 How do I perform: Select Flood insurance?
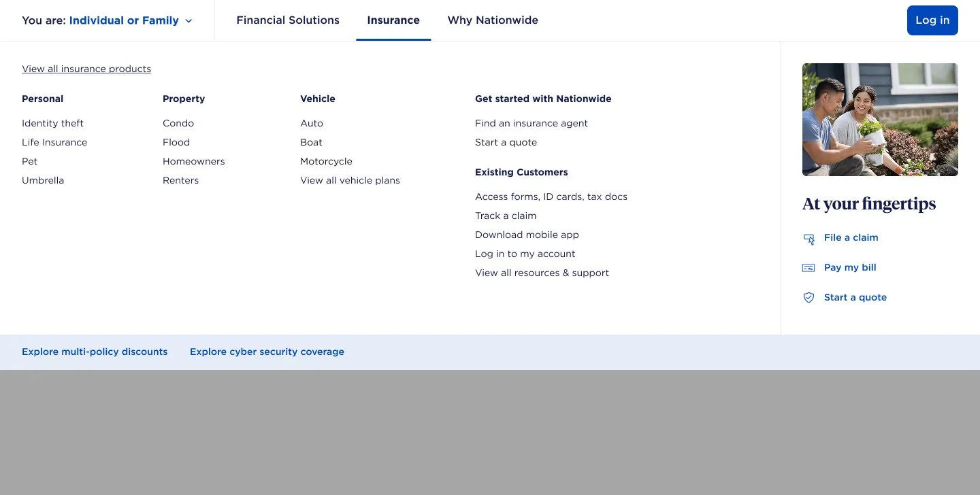coord(176,142)
